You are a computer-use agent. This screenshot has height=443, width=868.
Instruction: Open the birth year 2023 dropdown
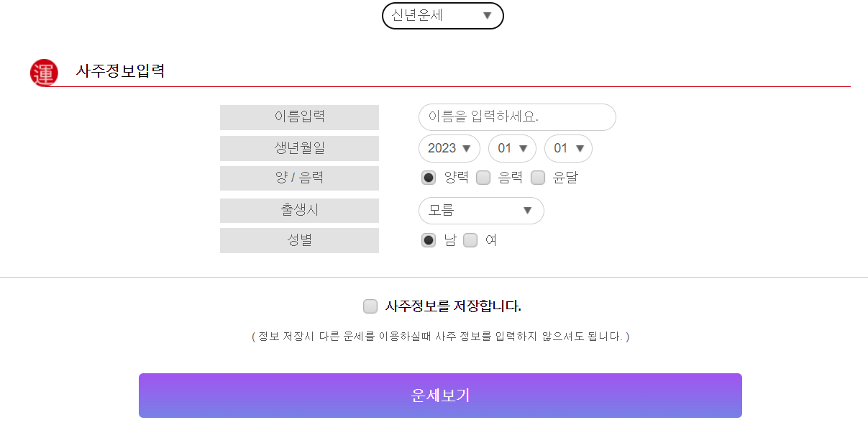click(x=449, y=148)
